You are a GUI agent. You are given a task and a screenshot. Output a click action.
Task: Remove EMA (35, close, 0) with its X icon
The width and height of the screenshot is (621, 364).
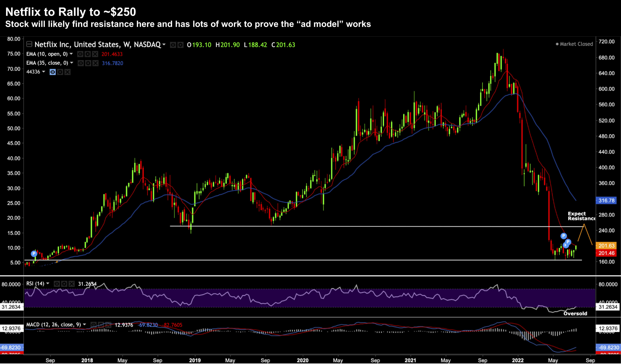(x=95, y=63)
